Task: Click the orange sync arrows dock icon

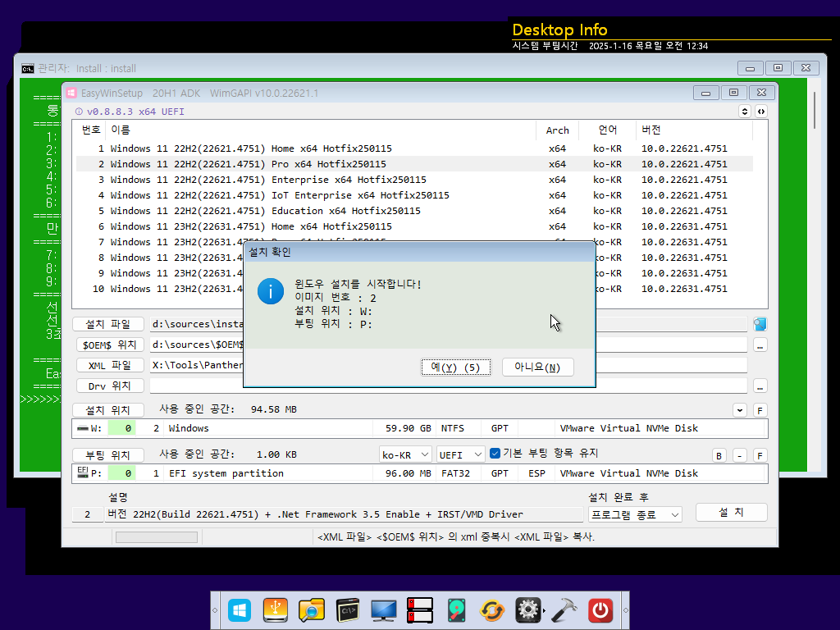Action: tap(492, 610)
